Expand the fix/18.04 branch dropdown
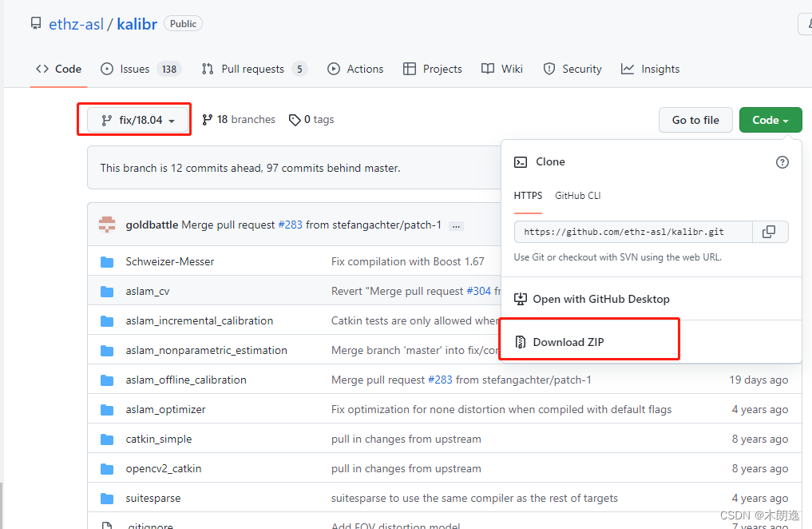This screenshot has height=529, width=812. click(x=137, y=120)
